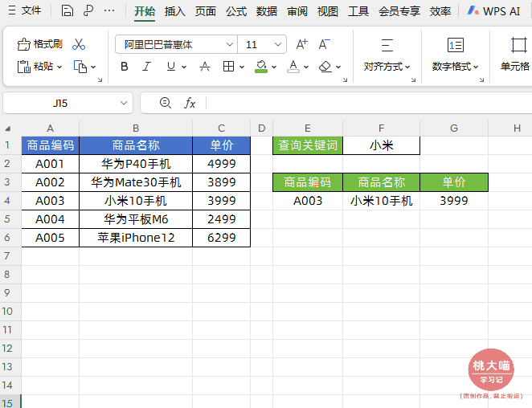The height and width of the screenshot is (408, 532).
Task: Launch WPS AI
Action: tap(493, 11)
